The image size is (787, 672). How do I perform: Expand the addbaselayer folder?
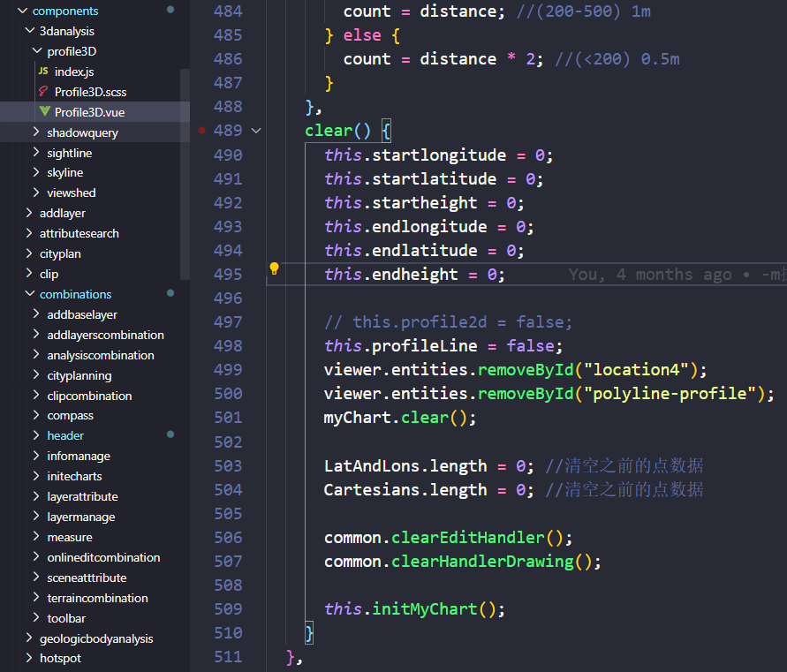(x=36, y=313)
